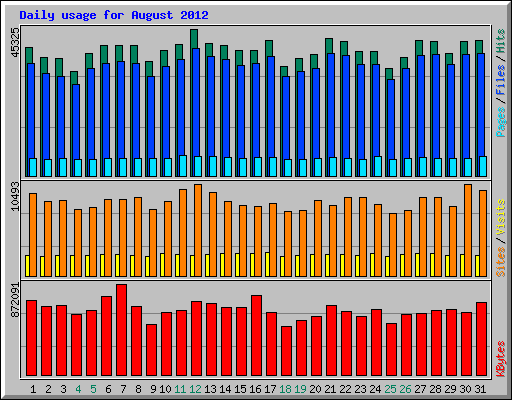This screenshot has width=512, height=400.
Task: Click the tallest red KBytes bar for day 7
Action: 121,330
